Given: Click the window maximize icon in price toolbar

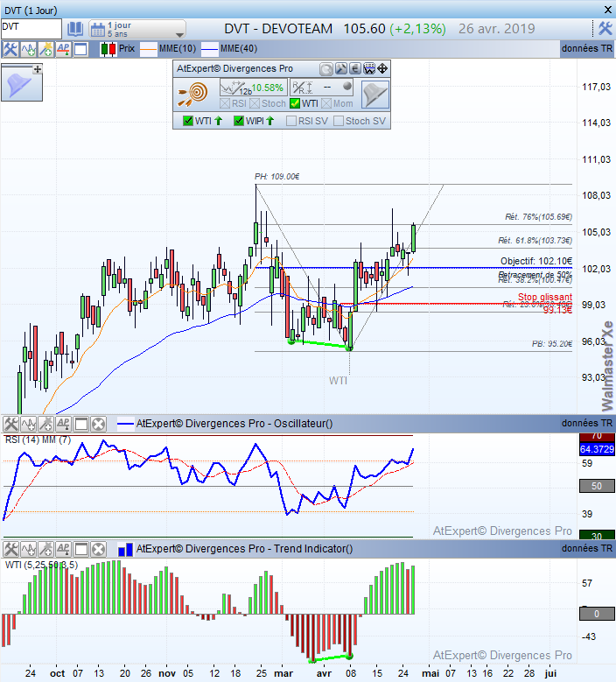Looking at the screenshot, I should coord(80,49).
